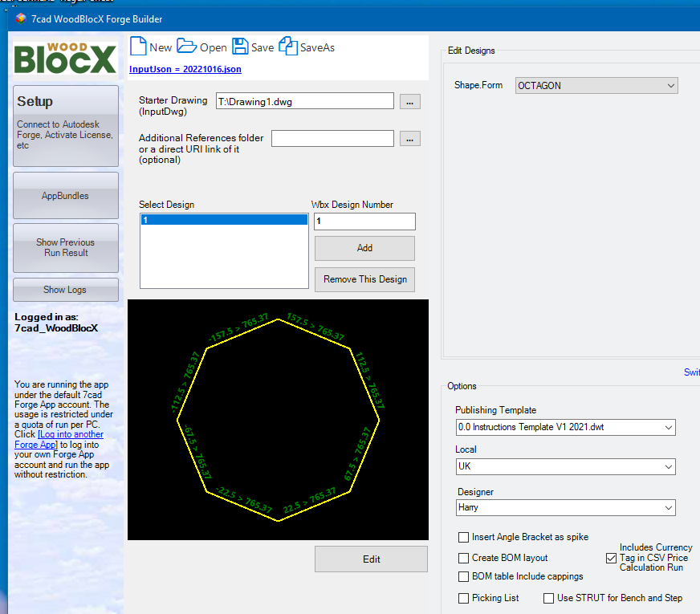Click the New document icon
This screenshot has height=614, width=700.
pos(138,47)
